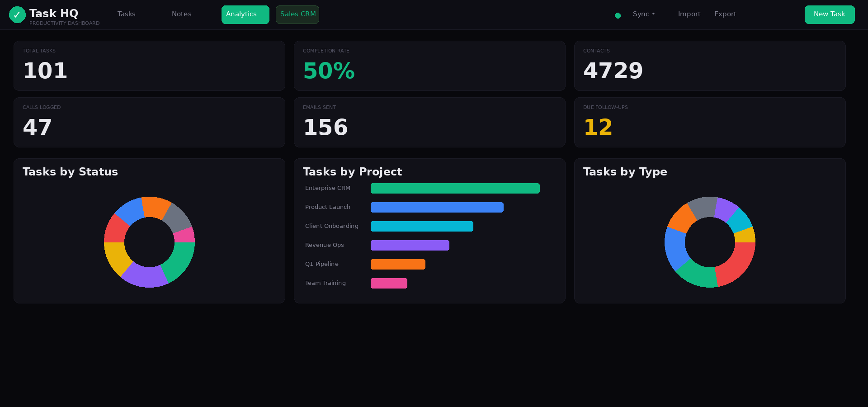Click the yellow Due Follow-ups count
The width and height of the screenshot is (868, 407).
pyautogui.click(x=598, y=127)
